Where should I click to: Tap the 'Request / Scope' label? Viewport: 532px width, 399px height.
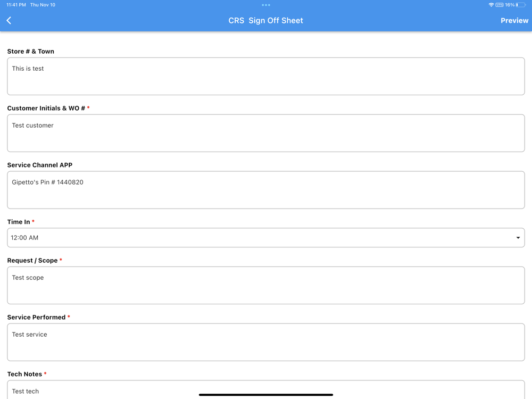point(32,260)
